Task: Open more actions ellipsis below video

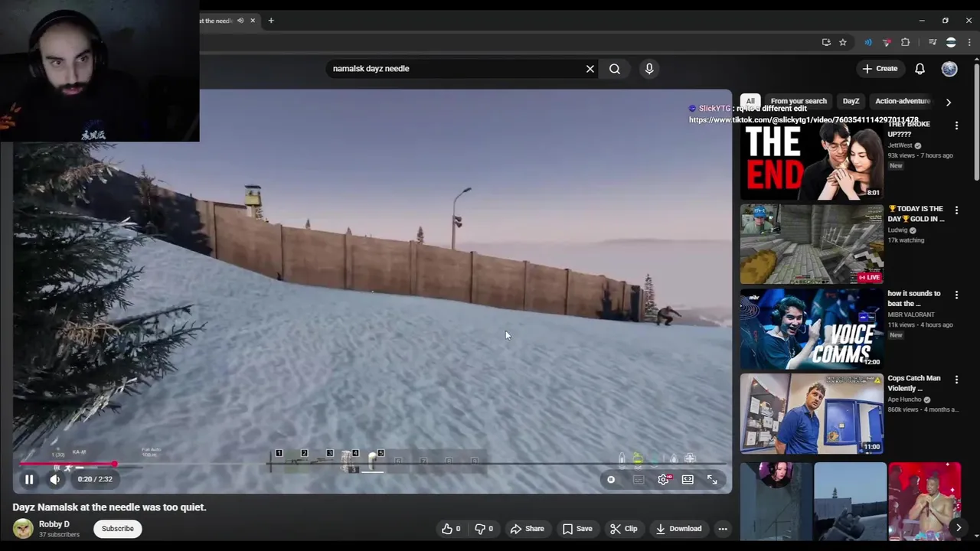Action: tap(722, 529)
